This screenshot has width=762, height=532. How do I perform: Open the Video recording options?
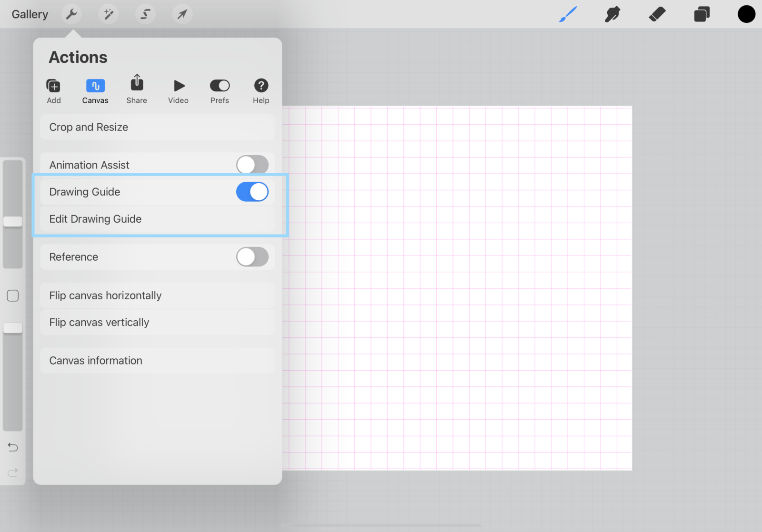178,90
